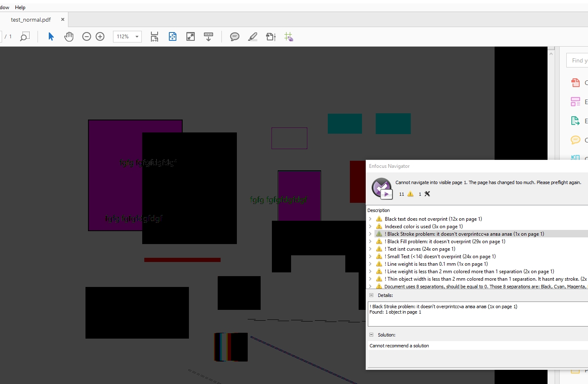Click the 'Found: 1 object in page 1' text
Viewport: 588px width, 384px height.
pyautogui.click(x=395, y=312)
